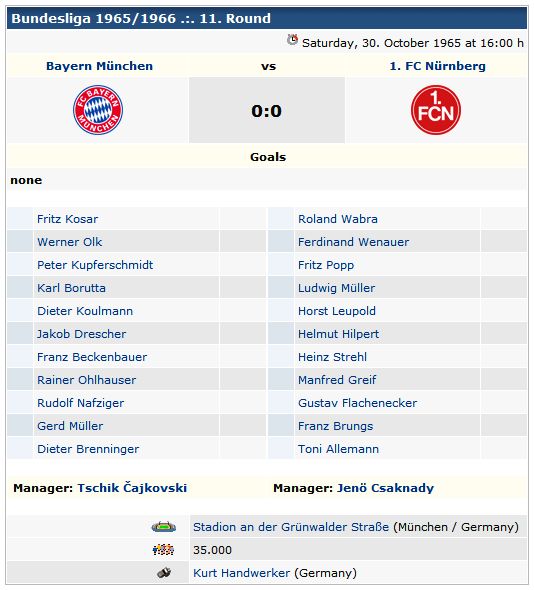534x590 pixels.
Task: Open Franz Beckenbauer player page
Action: click(x=92, y=357)
